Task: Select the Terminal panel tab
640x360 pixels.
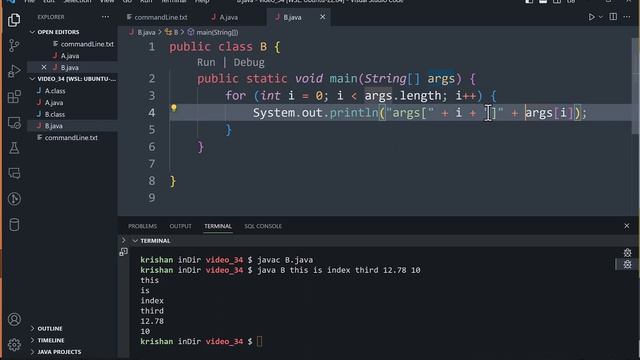Action: (x=218, y=226)
